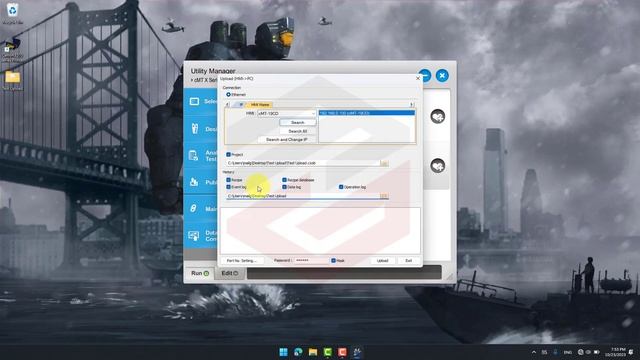Close Utility Manager with blue X button

[x=442, y=76]
